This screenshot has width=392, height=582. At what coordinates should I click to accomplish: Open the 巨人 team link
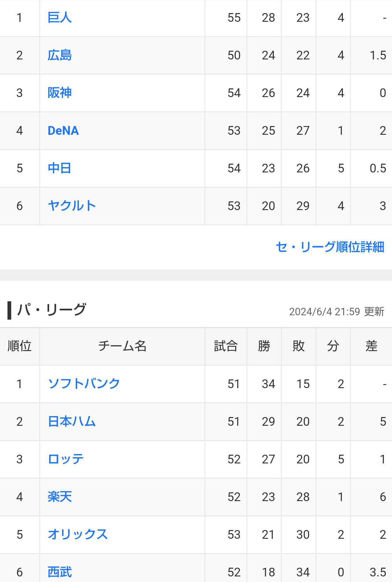point(59,17)
